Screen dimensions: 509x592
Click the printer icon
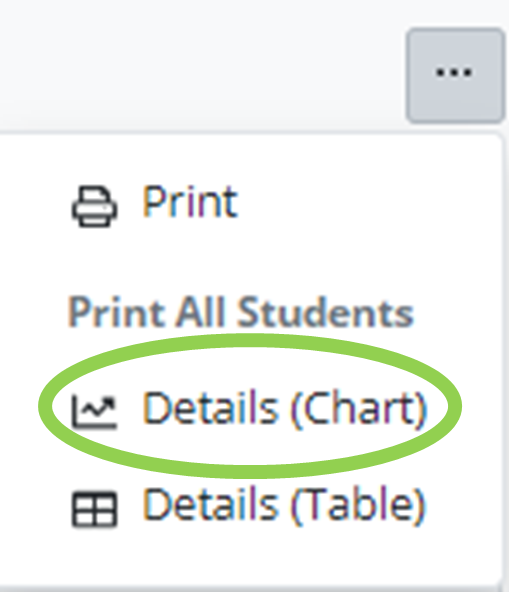tap(94, 206)
